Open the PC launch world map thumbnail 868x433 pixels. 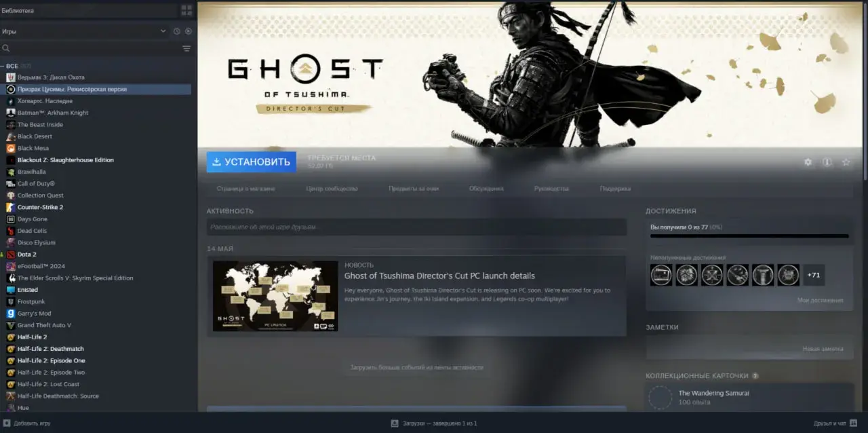coord(275,296)
